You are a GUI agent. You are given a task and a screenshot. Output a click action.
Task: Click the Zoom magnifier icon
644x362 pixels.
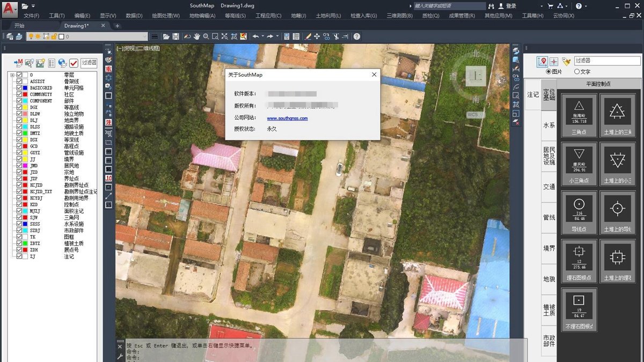(206, 36)
